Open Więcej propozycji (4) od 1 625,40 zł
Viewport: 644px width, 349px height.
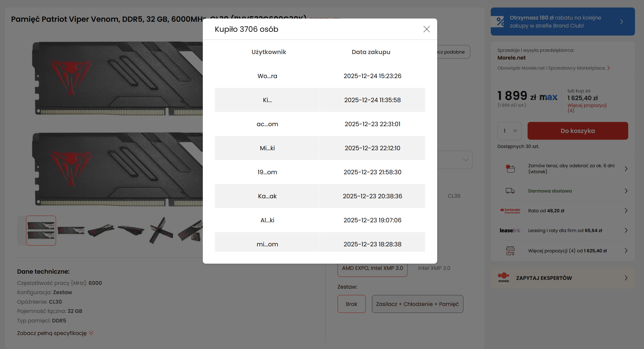coord(567,251)
